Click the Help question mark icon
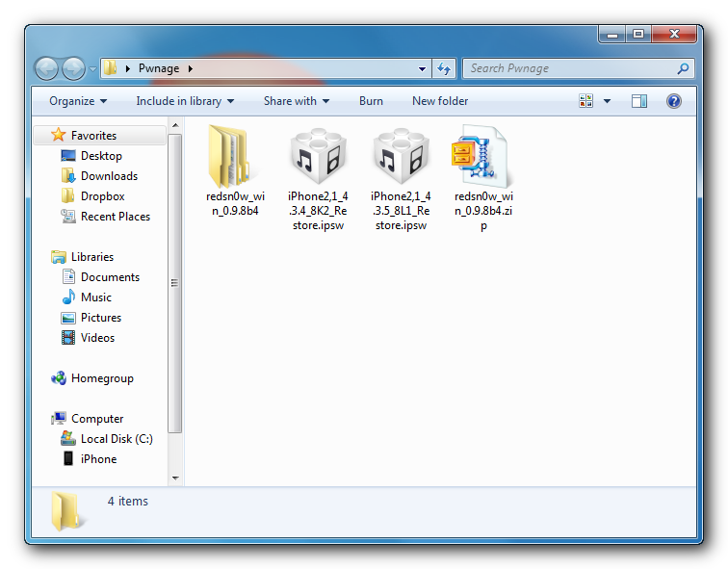Viewport: 728px width, 569px height. pyautogui.click(x=674, y=101)
